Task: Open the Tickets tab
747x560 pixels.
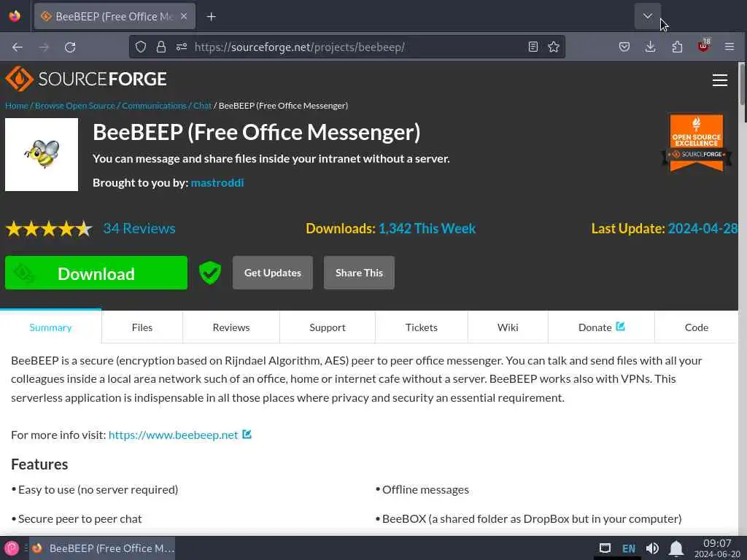Action: click(x=421, y=327)
